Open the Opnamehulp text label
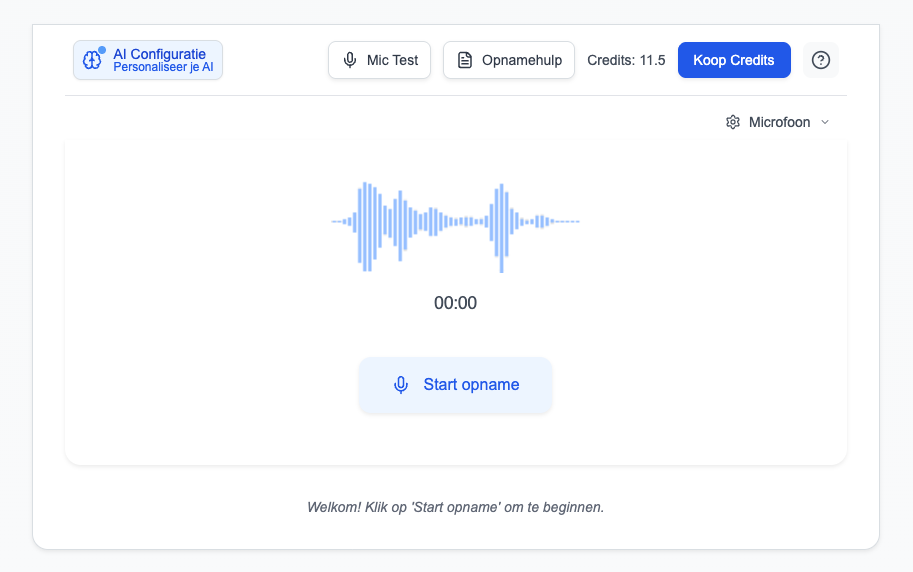The image size is (913, 572). pyautogui.click(x=522, y=60)
